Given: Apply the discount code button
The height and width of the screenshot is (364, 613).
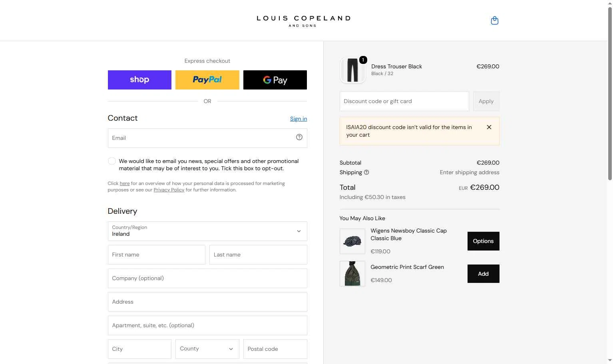Looking at the screenshot, I should 486,101.
